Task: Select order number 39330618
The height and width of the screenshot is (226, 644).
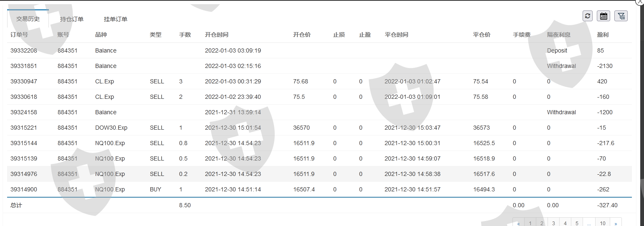Action: tap(24, 97)
